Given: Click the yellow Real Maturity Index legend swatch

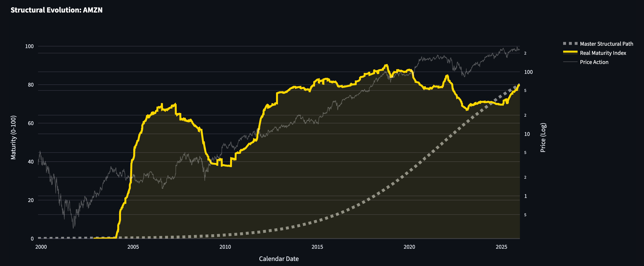Looking at the screenshot, I should [x=570, y=52].
